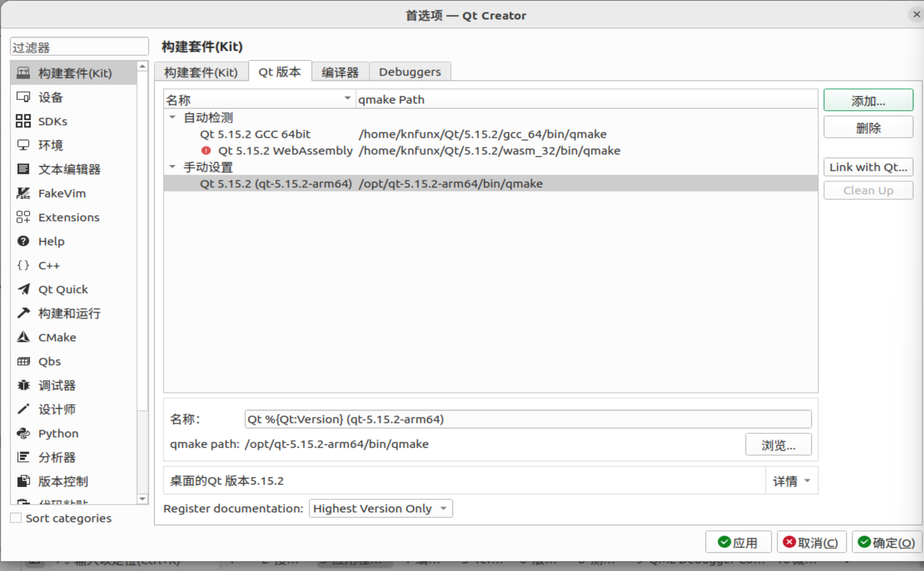924x571 pixels.
Task: Click the Qt Quick paper-plane icon
Action: 23,289
